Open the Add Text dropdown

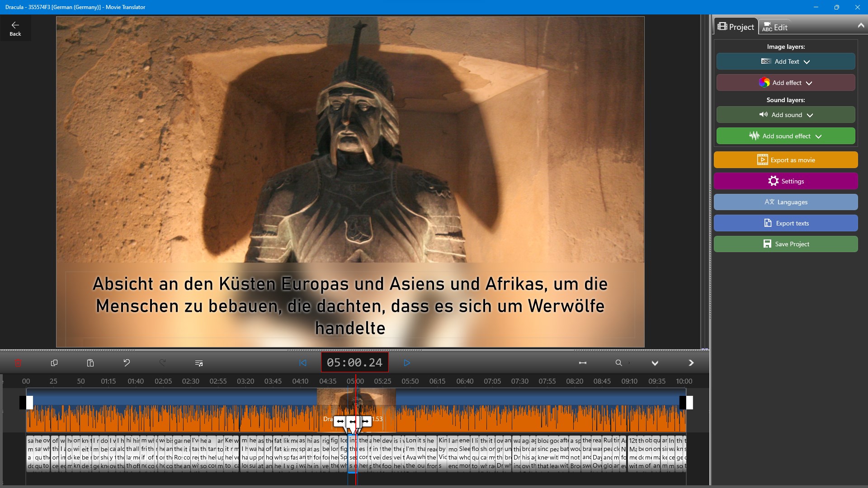tap(786, 61)
